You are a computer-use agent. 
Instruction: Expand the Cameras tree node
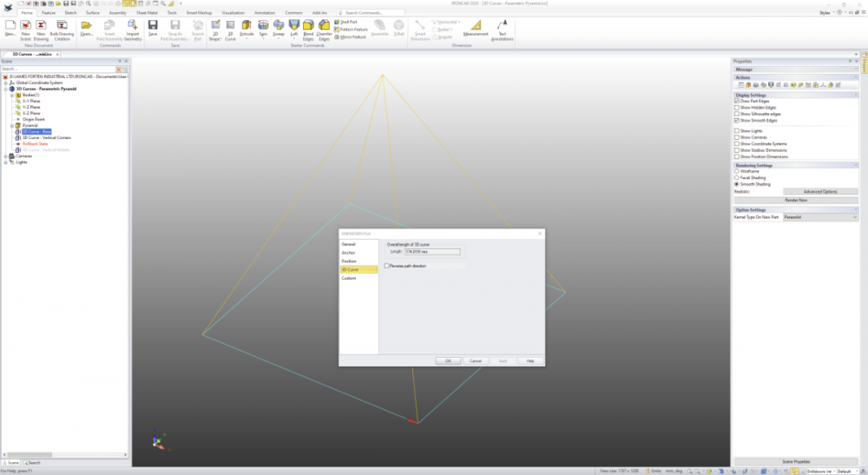click(x=5, y=156)
